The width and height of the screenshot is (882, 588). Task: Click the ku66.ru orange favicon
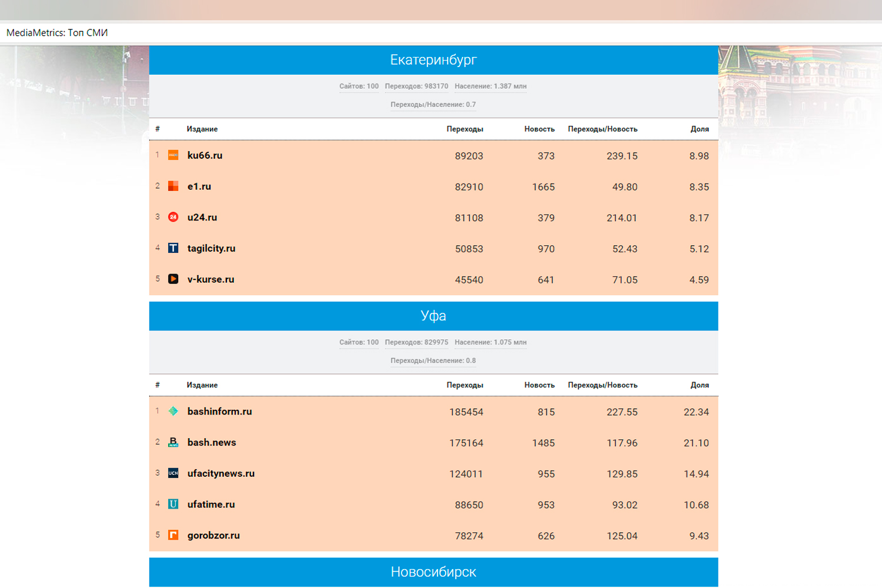173,155
